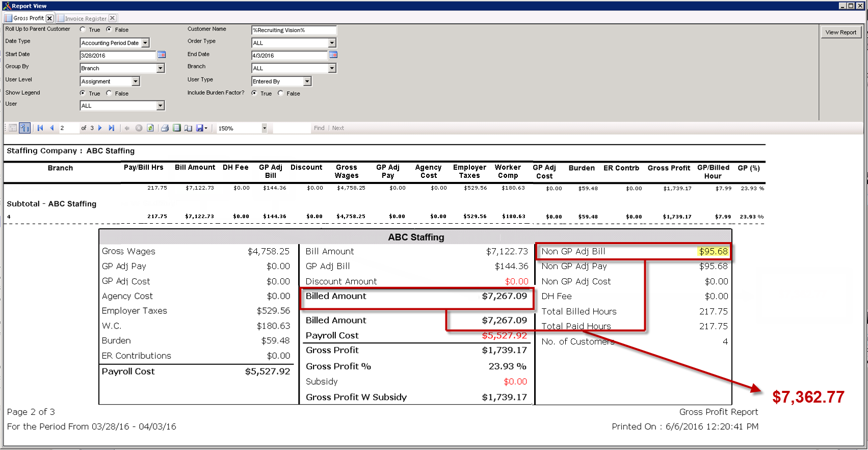Click the Start Date text field
This screenshot has height=450, width=868.
(118, 56)
